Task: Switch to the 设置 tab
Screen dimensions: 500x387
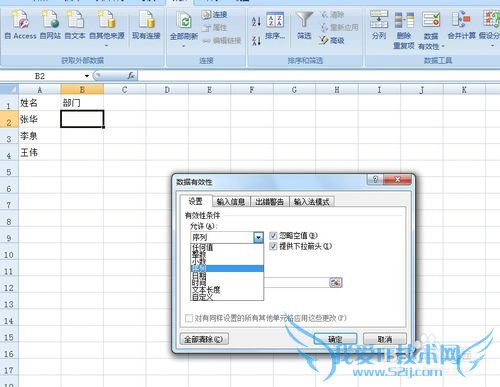Action: click(196, 201)
